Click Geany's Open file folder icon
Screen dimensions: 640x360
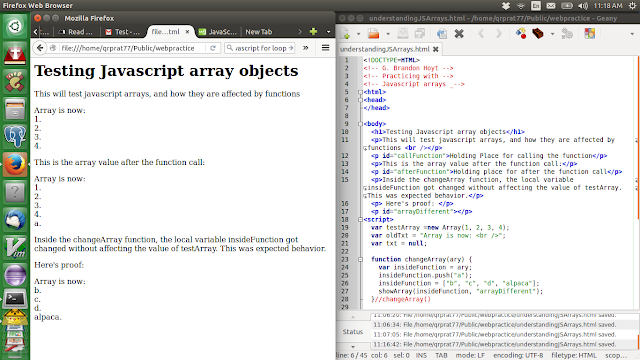tap(373, 33)
